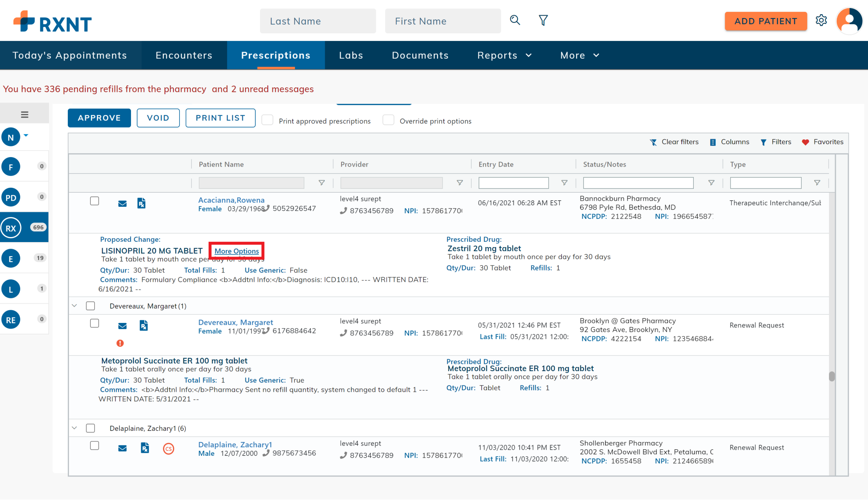Open Filters in grid toolbar
Screen dimensions: 868x501
point(776,142)
